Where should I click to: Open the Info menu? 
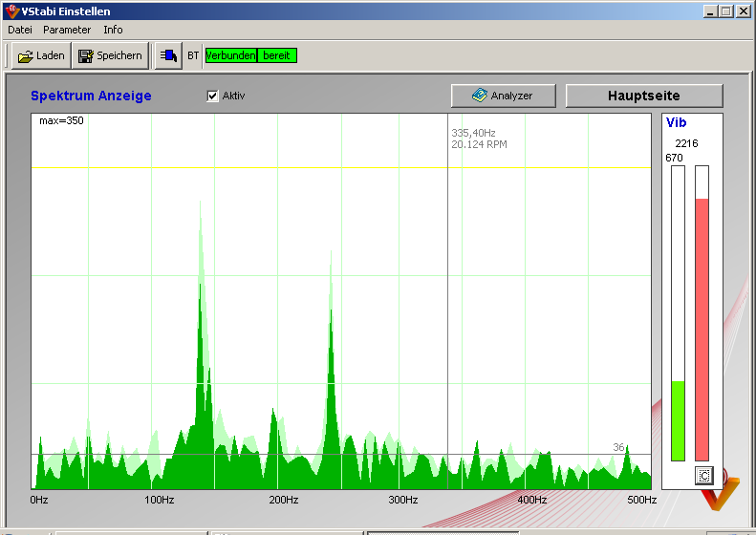[x=113, y=30]
